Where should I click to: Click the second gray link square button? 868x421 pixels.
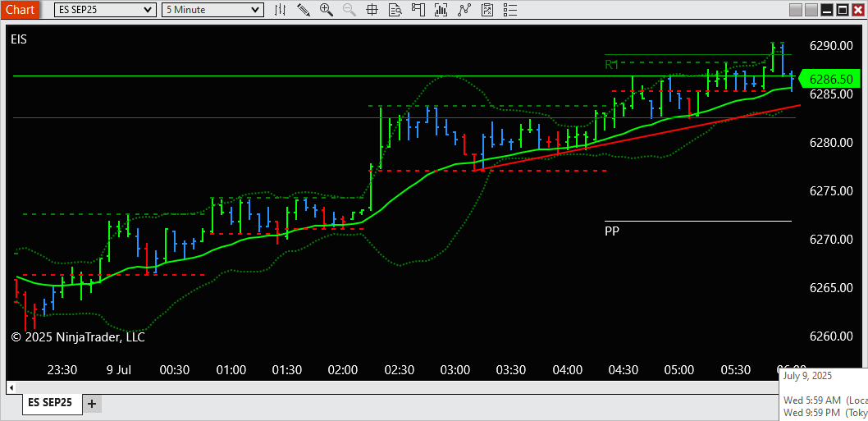[811, 10]
